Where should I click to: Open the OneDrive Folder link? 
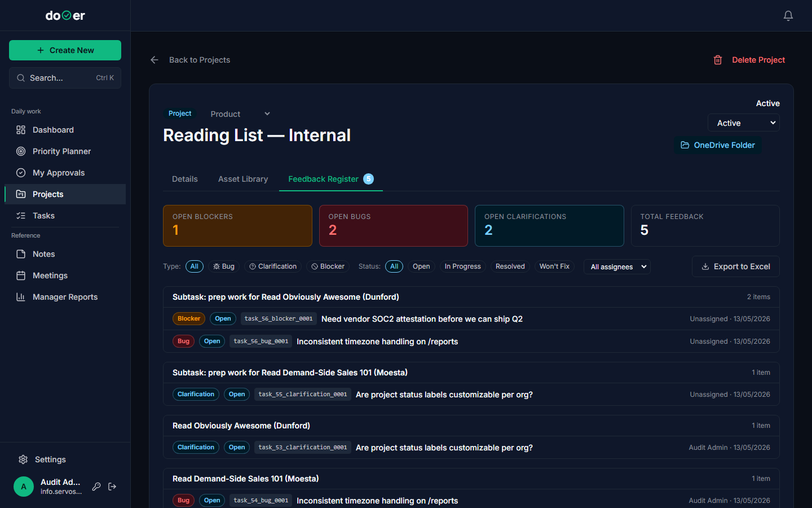(x=718, y=145)
